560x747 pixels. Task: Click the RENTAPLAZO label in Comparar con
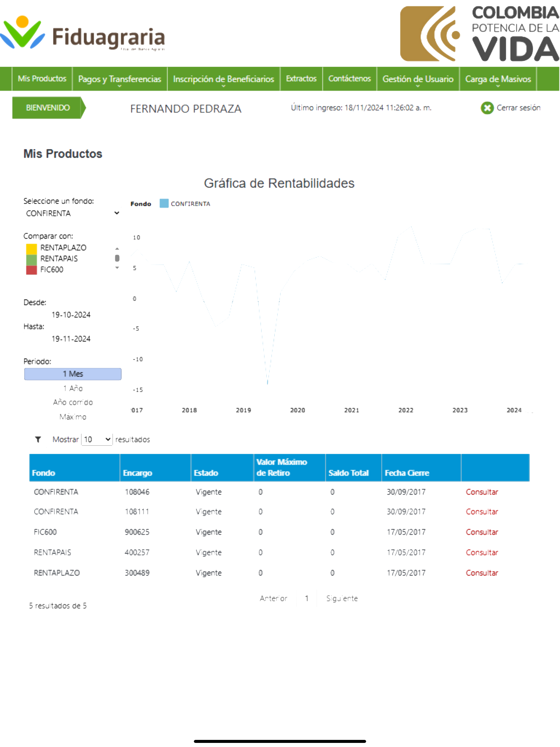(x=63, y=248)
